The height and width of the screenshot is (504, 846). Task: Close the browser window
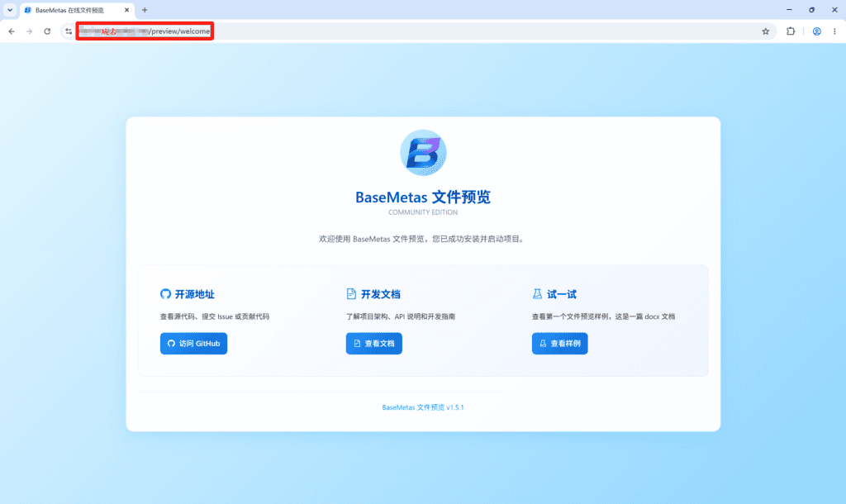pyautogui.click(x=834, y=10)
